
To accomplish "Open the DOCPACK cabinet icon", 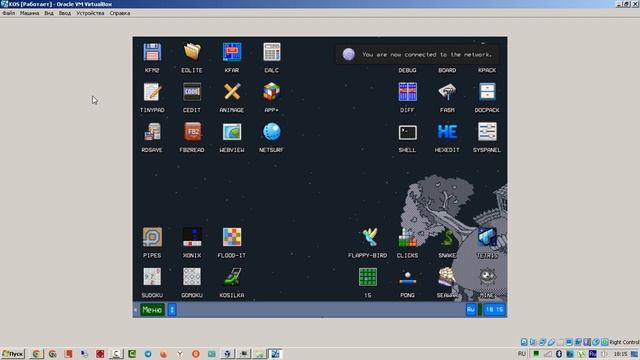I will point(487,92).
